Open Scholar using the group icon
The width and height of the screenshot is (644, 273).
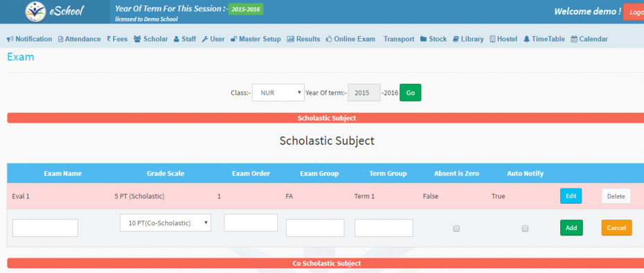(x=137, y=39)
